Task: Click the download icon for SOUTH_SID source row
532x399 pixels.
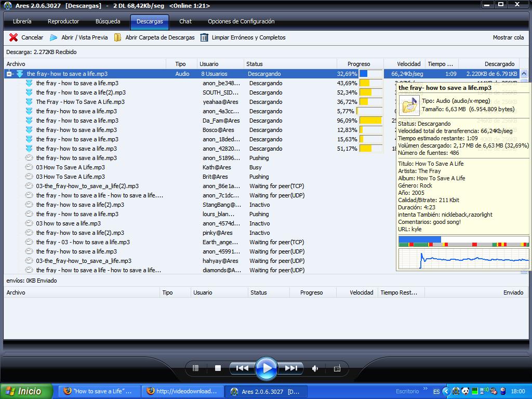Action: (x=29, y=92)
